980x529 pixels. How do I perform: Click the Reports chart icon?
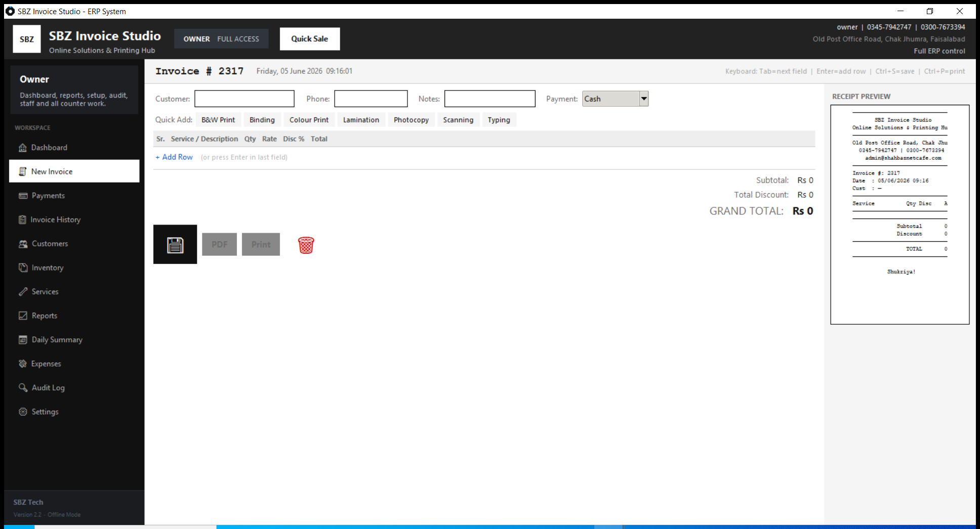click(x=23, y=316)
